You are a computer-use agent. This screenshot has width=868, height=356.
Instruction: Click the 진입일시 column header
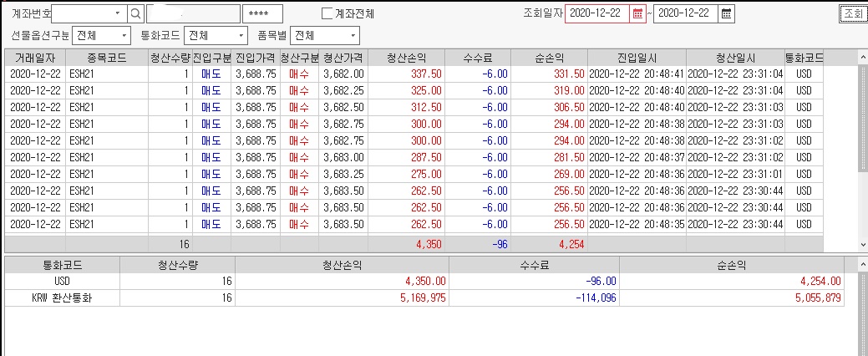(637, 58)
